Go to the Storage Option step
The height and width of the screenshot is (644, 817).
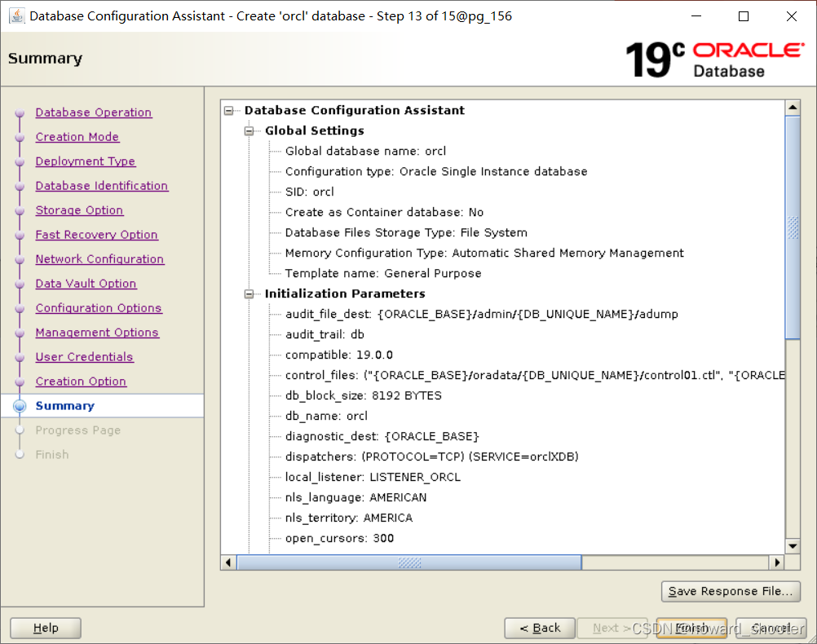tap(79, 210)
